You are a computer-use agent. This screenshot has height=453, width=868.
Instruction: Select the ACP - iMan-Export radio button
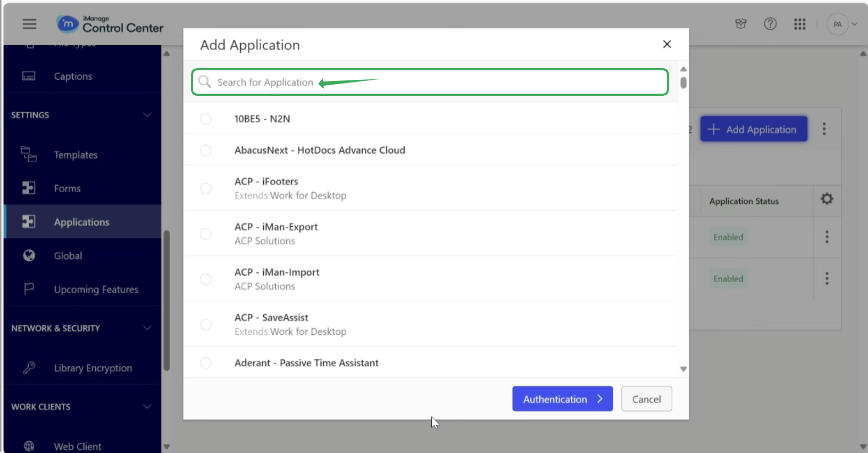coord(206,234)
